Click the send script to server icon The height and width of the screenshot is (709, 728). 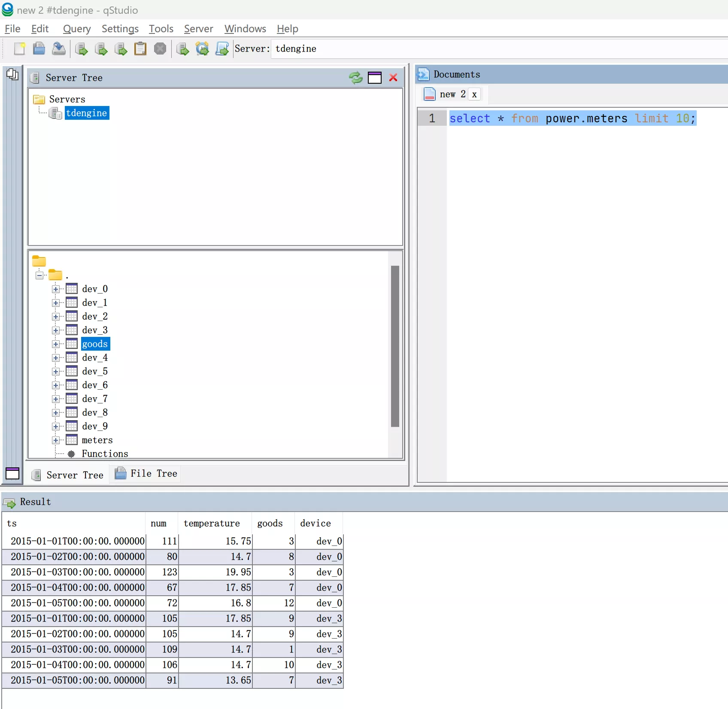click(221, 48)
